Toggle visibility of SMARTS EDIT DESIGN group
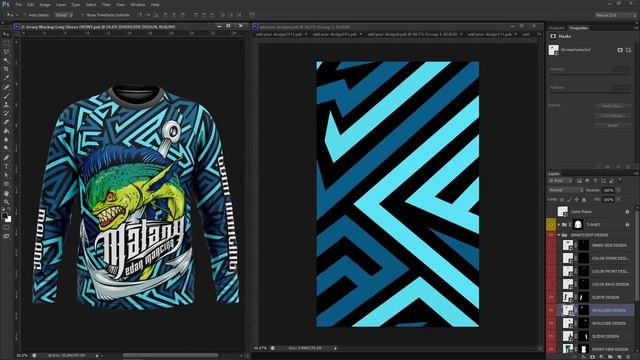The height and width of the screenshot is (360, 640). coord(551,235)
